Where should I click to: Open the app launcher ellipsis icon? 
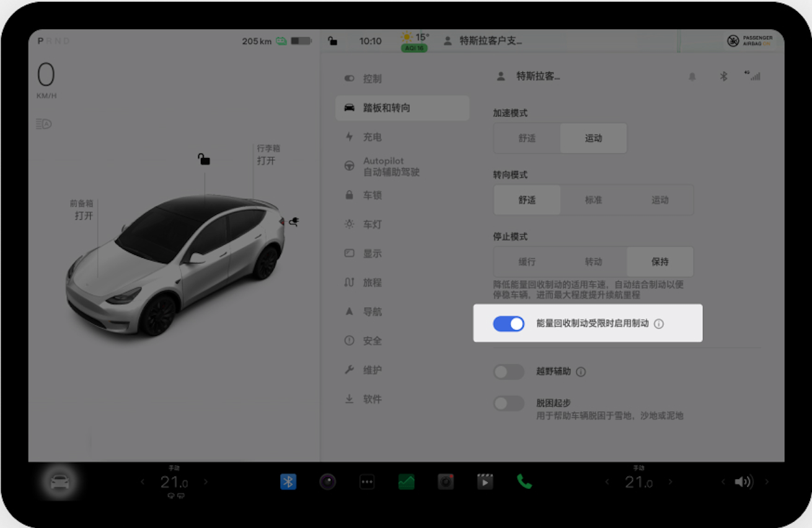367,482
